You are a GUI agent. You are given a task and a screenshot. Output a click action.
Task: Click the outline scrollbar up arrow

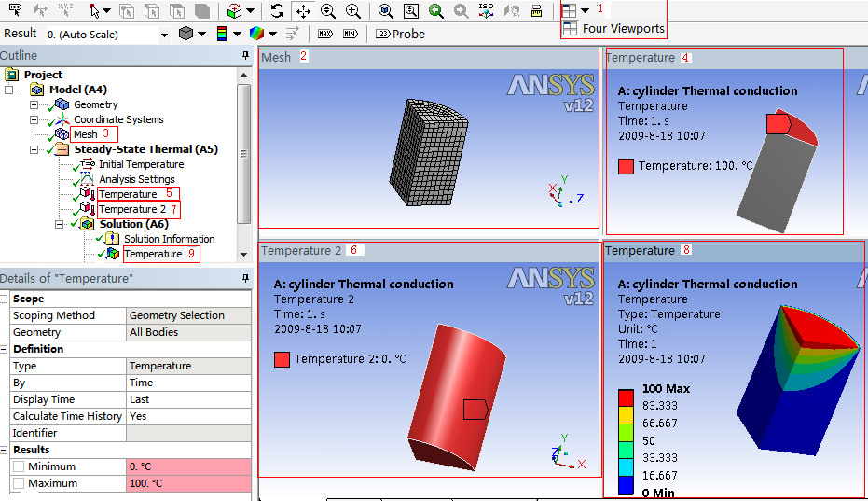243,75
